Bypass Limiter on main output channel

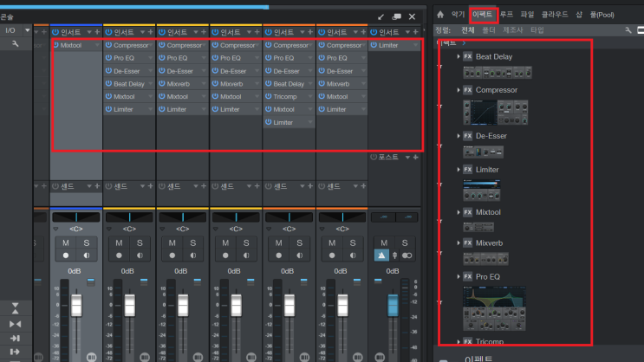[x=374, y=45]
